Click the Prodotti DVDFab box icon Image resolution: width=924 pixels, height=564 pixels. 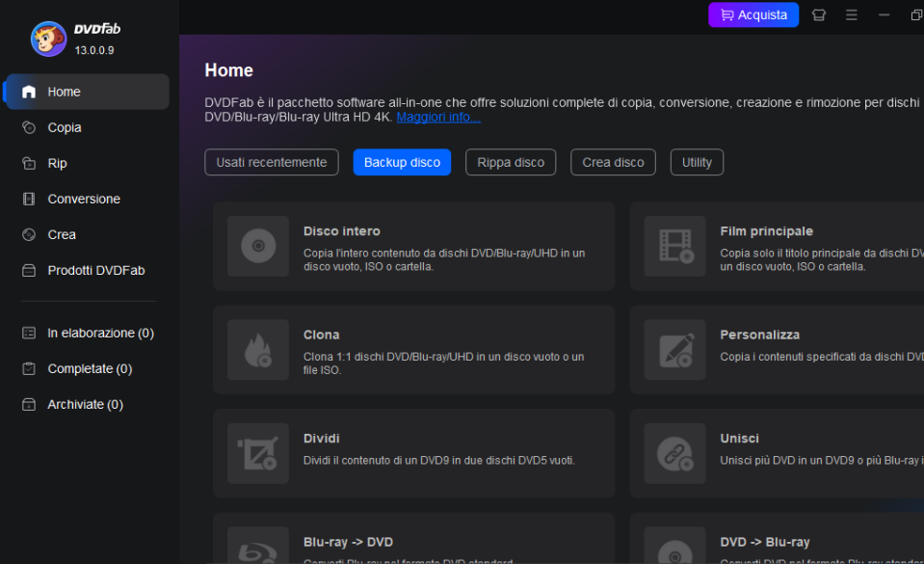pos(29,270)
